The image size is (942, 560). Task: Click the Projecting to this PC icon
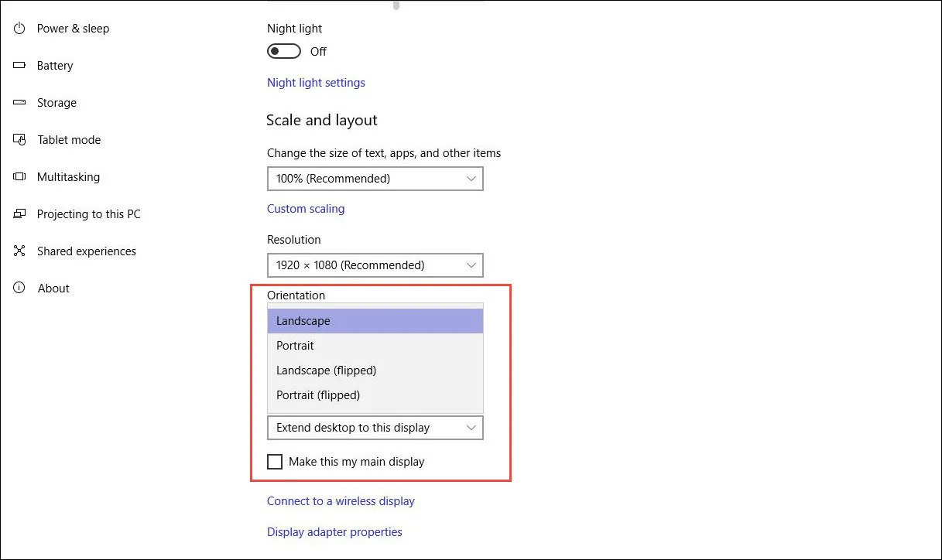[19, 214]
